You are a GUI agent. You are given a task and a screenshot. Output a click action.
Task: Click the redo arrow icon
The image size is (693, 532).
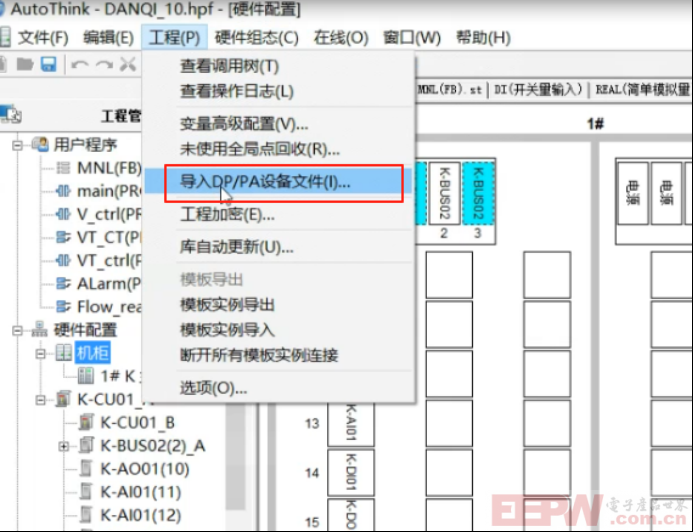[105, 65]
